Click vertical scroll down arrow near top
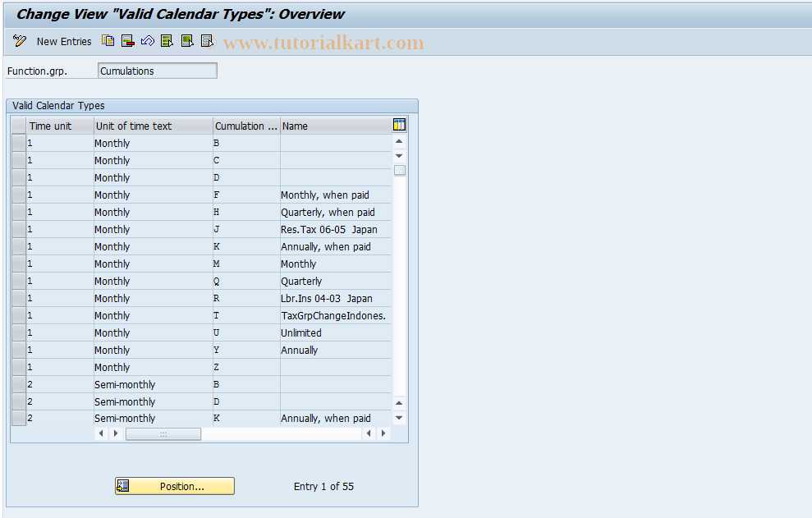This screenshot has height=518, width=812. [399, 155]
